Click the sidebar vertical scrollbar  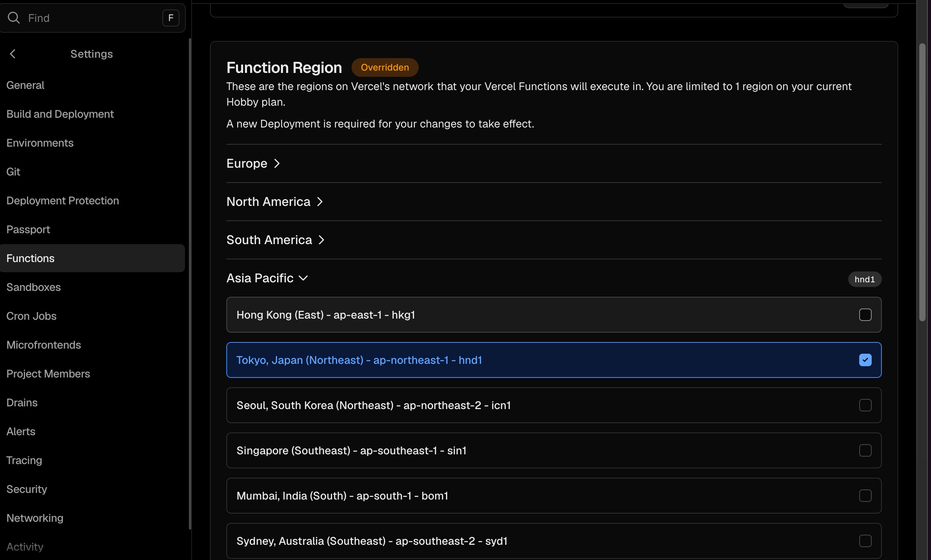tap(190, 284)
